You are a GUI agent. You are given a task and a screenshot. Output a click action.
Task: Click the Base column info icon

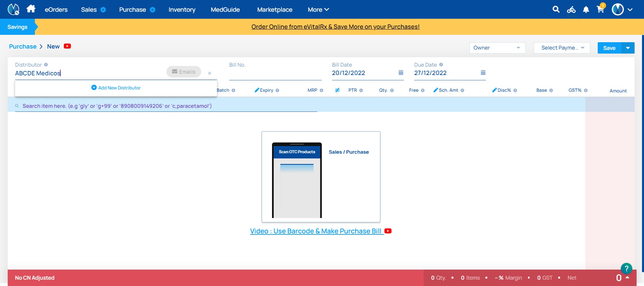click(551, 90)
